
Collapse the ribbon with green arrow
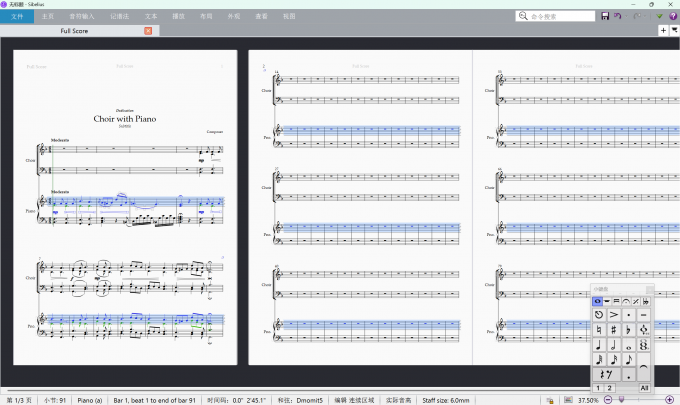coord(659,16)
